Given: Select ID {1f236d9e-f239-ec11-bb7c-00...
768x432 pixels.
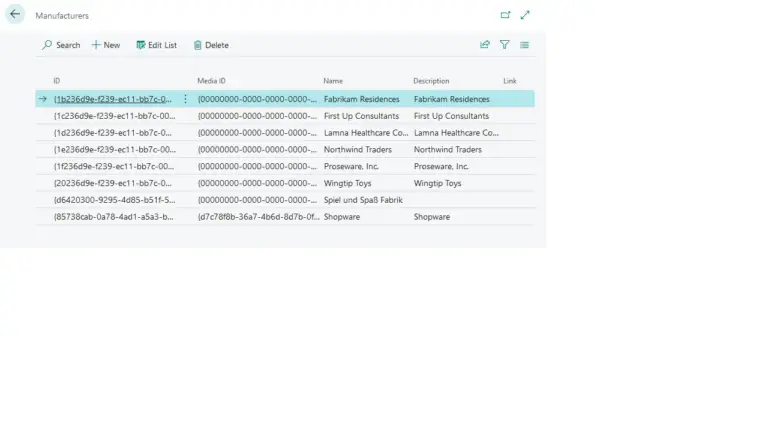Looking at the screenshot, I should point(114,167).
